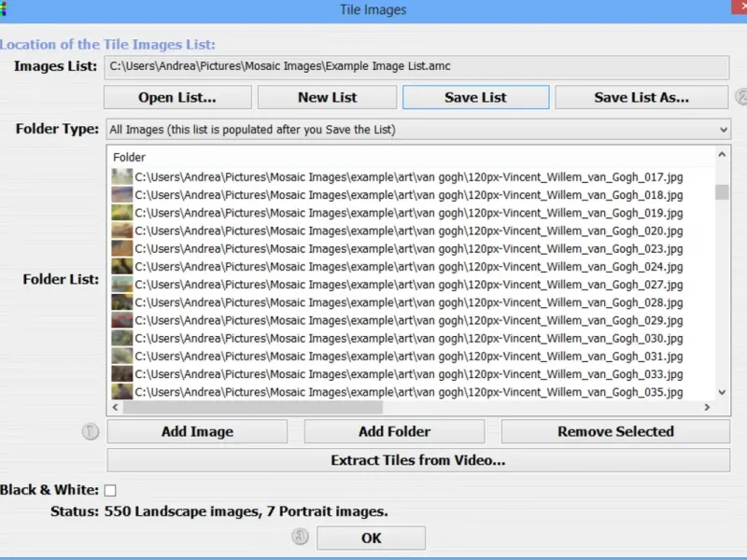Select thumbnail of van_Gogh_029.jpg
The image size is (747, 560).
[122, 320]
